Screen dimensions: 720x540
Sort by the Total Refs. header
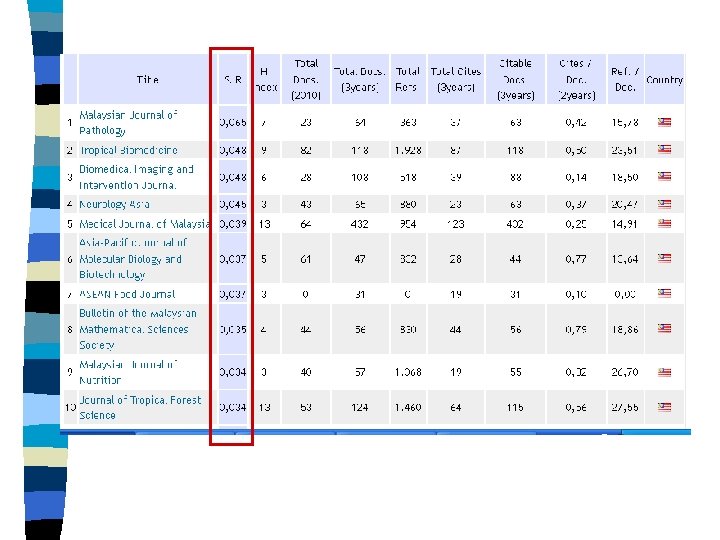click(x=408, y=79)
